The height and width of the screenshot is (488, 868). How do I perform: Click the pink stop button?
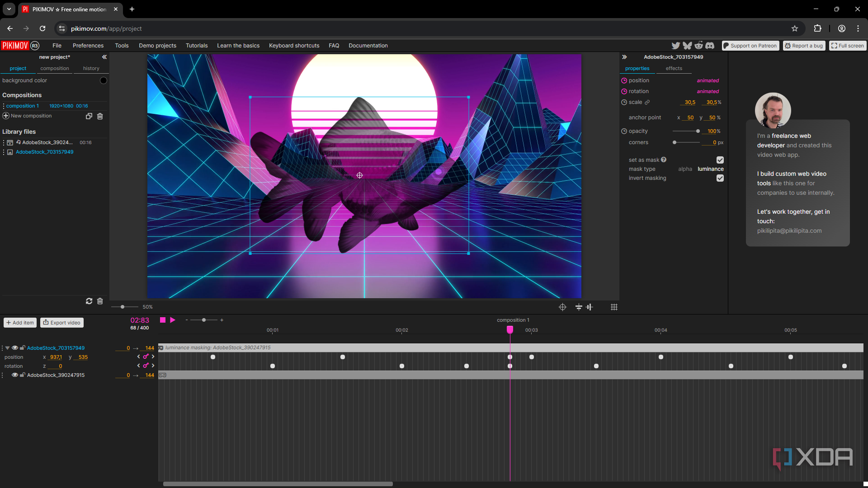163,320
